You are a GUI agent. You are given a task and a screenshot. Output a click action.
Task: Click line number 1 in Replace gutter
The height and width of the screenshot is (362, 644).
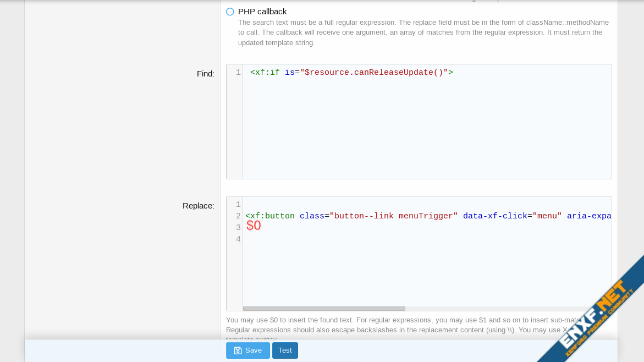(238, 205)
